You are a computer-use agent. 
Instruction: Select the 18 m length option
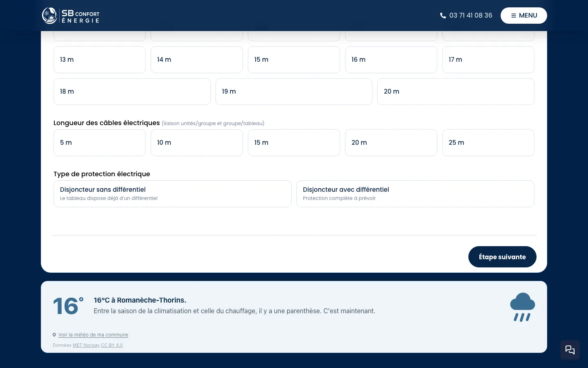coord(132,92)
